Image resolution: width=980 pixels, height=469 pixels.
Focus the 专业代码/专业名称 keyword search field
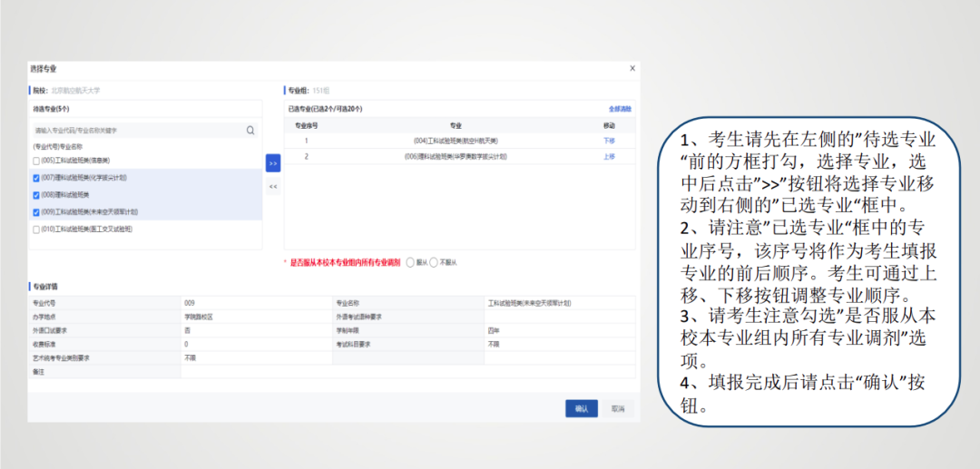(136, 131)
